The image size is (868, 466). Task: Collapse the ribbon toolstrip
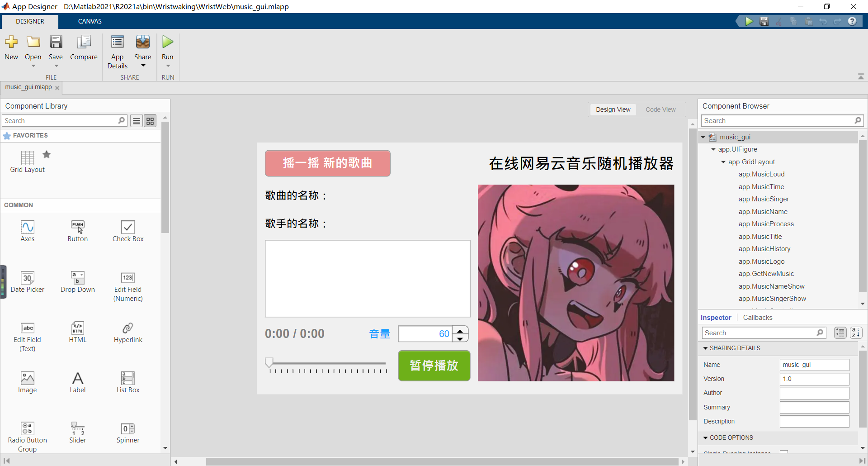click(861, 76)
